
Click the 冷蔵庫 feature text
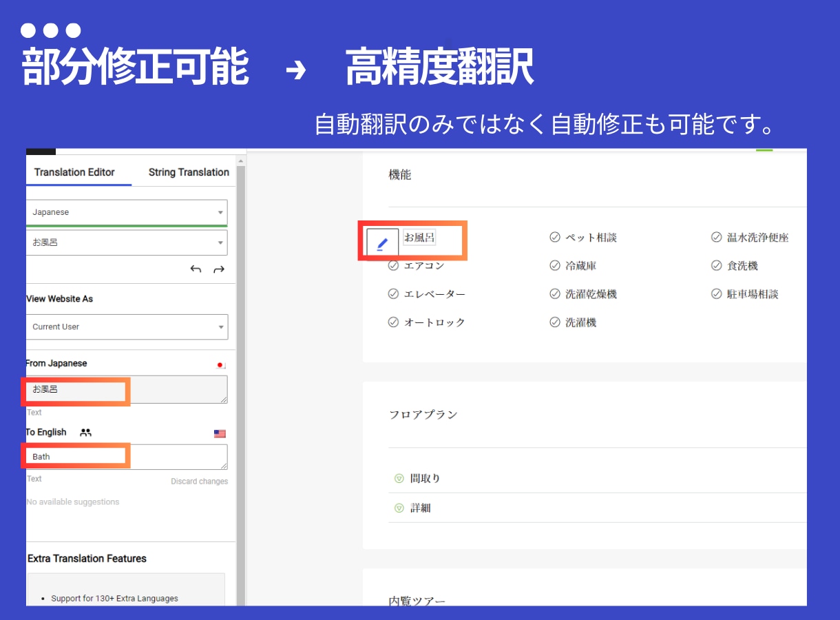[580, 266]
